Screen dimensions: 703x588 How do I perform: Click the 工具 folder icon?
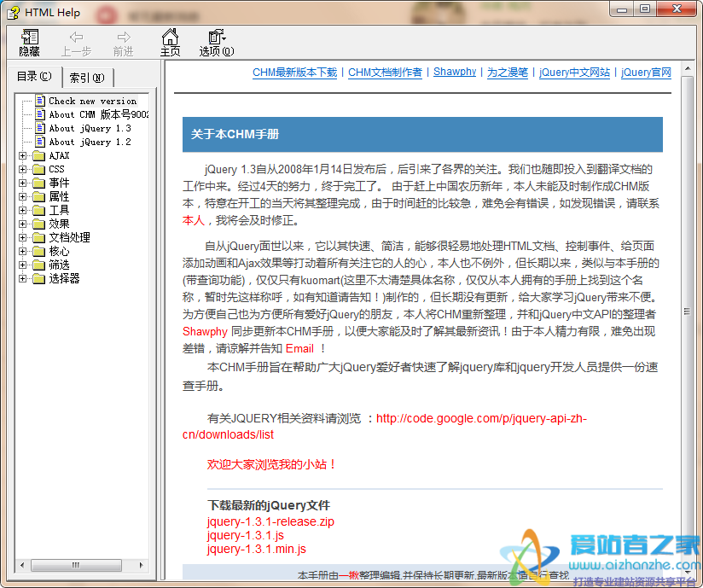[39, 210]
